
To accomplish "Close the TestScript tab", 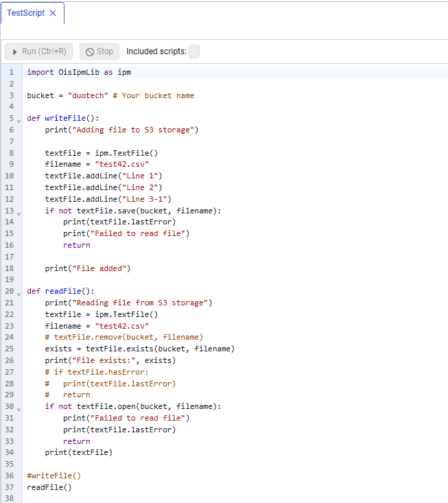I will (x=53, y=13).
